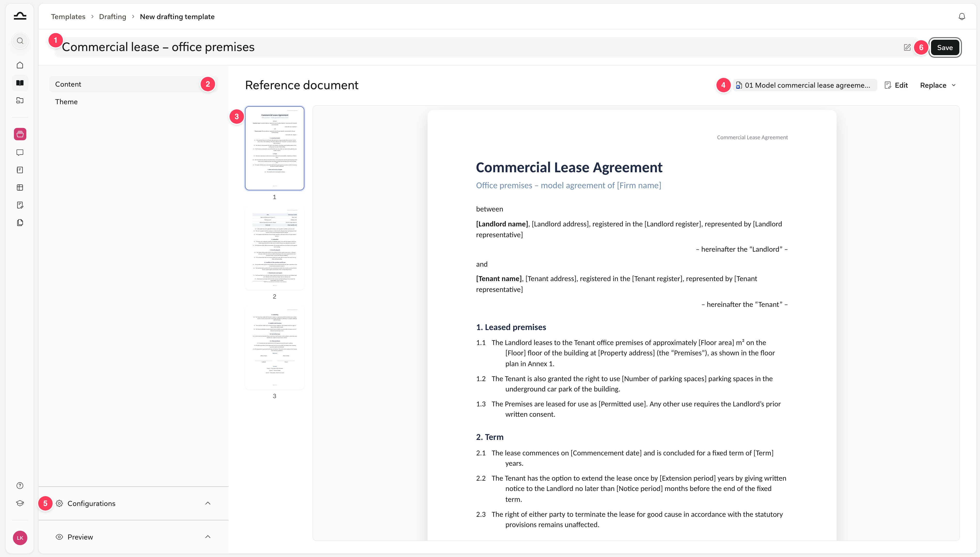Click the Preview eye icon

point(59,537)
